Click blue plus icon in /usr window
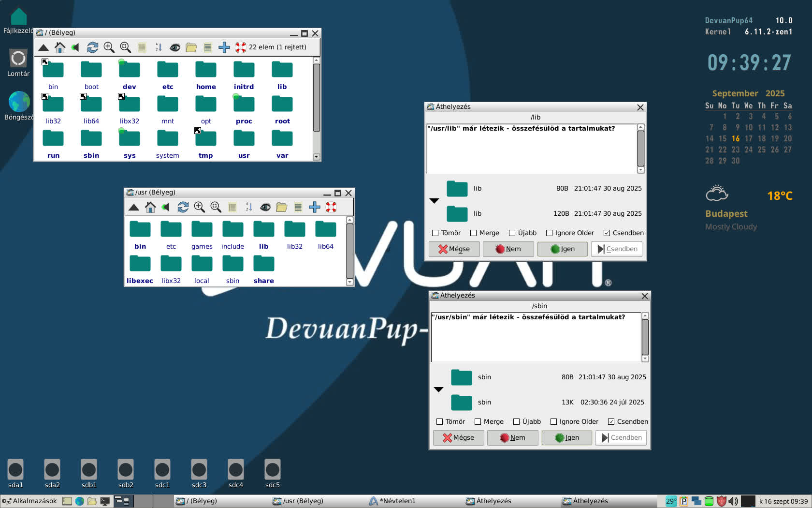 tap(315, 208)
